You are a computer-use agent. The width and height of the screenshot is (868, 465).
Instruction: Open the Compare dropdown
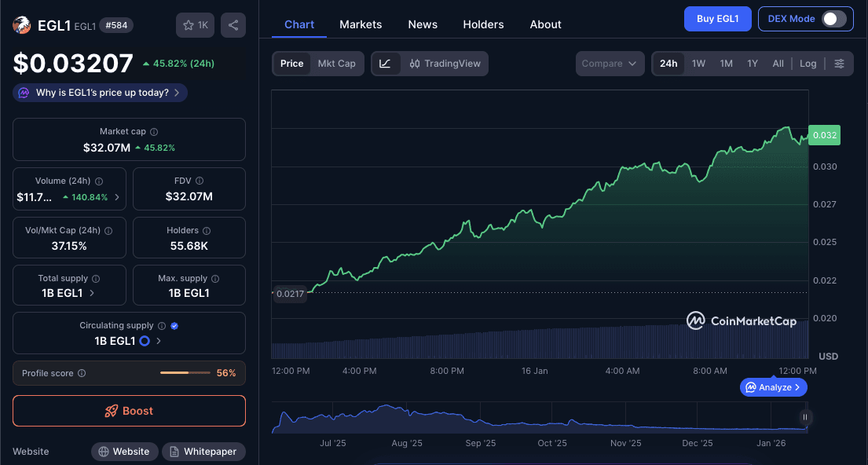610,64
